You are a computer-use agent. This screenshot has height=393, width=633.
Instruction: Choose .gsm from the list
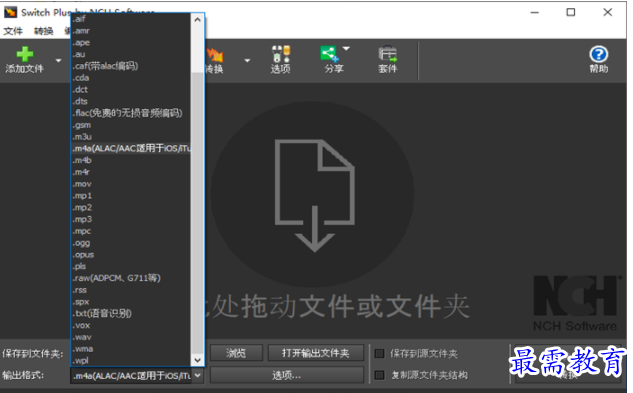(x=131, y=125)
